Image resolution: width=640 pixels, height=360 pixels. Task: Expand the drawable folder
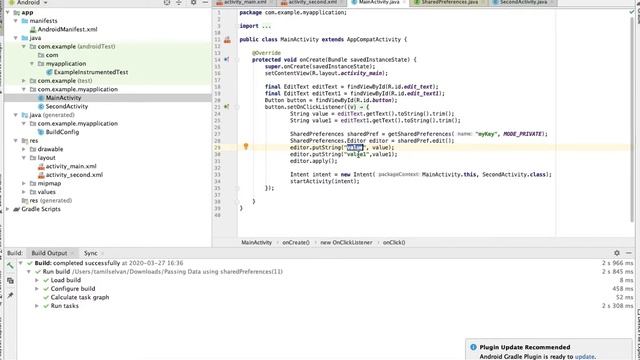point(24,149)
